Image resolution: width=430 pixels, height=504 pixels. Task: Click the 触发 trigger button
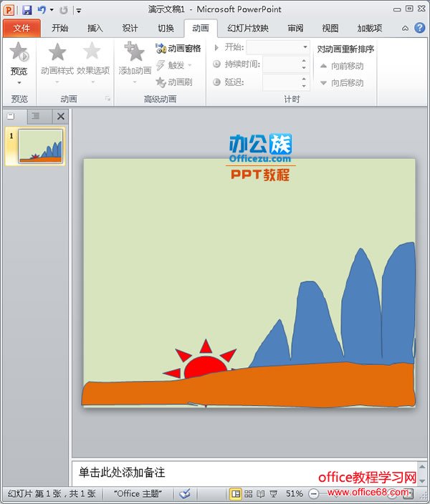tap(174, 65)
